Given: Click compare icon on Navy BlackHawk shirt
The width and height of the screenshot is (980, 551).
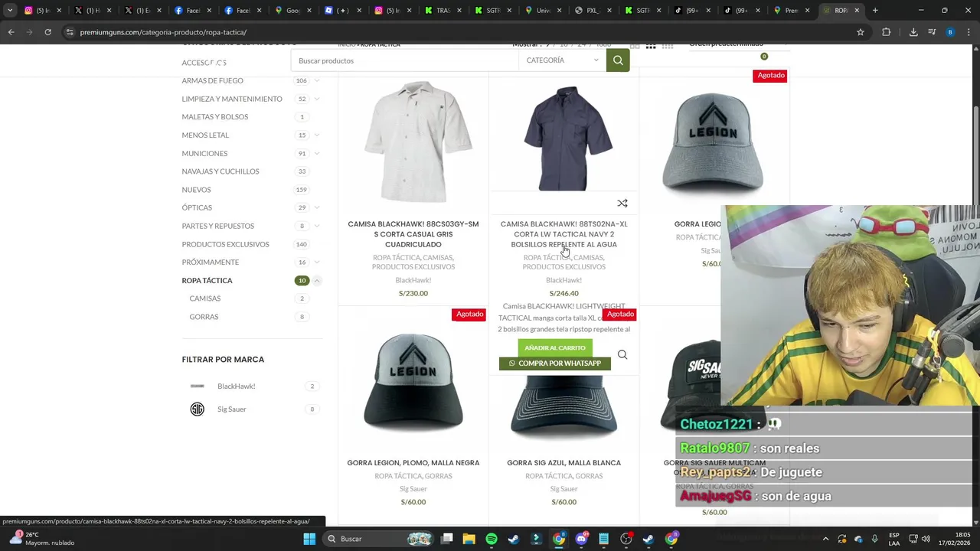Looking at the screenshot, I should 622,204.
